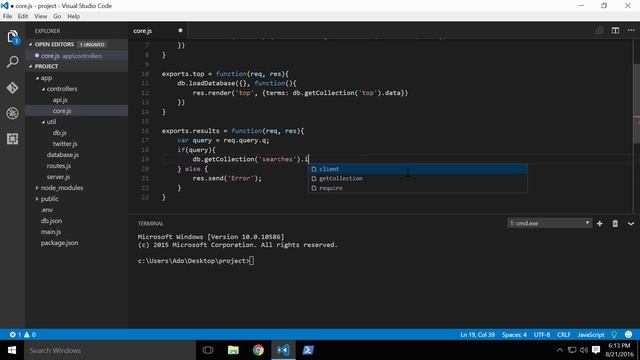Open main.js in the explorer
This screenshot has width=640, height=360.
[x=51, y=232]
